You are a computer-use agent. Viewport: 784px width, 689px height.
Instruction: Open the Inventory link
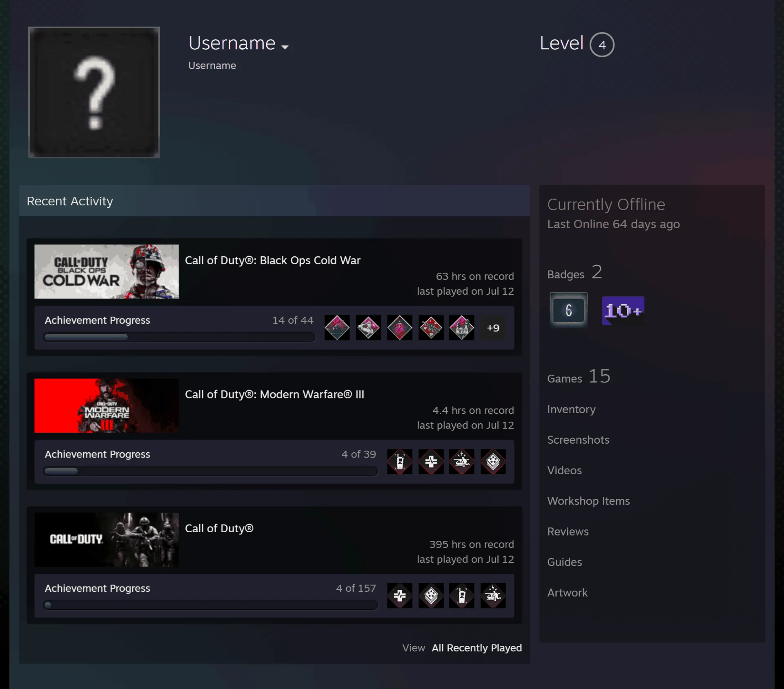point(571,409)
